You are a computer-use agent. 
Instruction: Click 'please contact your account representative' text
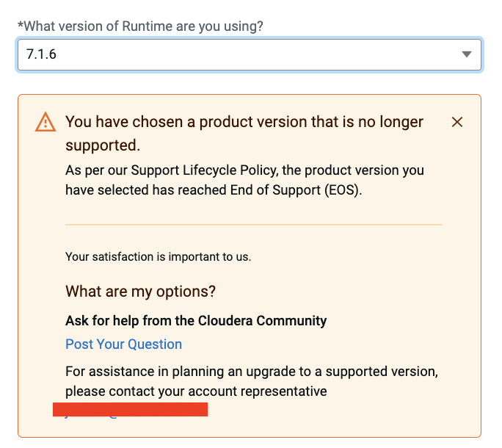[196, 391]
